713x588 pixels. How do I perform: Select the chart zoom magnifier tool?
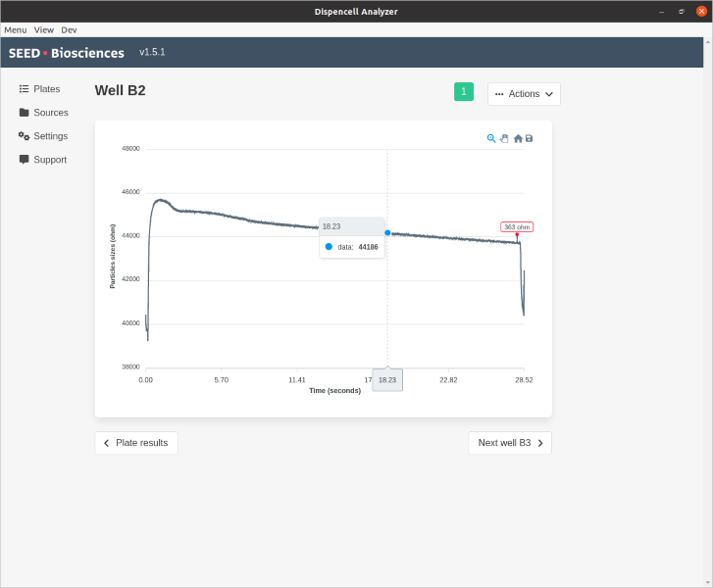491,138
